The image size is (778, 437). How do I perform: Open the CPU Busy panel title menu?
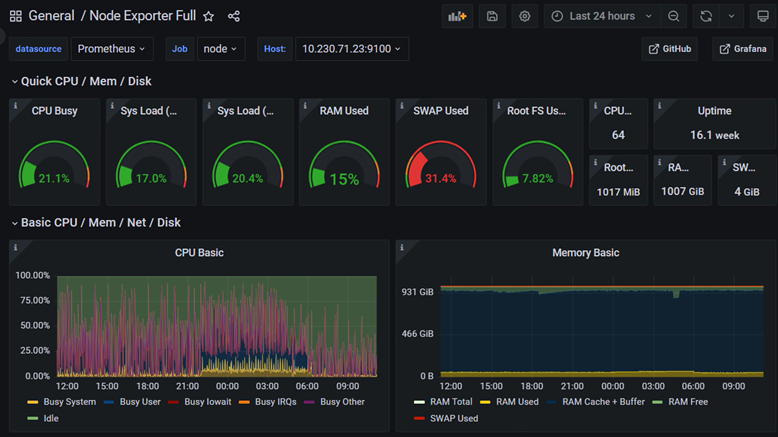[x=55, y=111]
